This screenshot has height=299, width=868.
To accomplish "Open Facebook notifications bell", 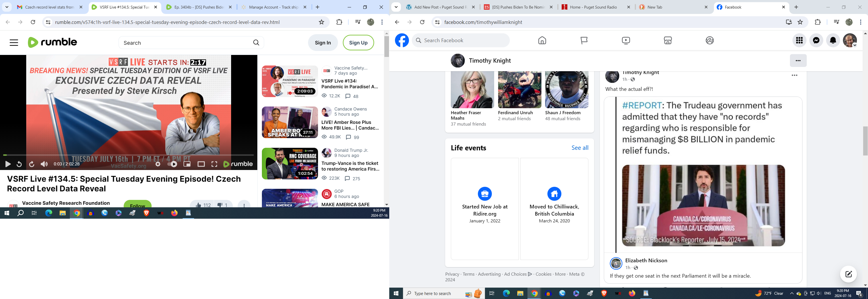I will tap(833, 40).
